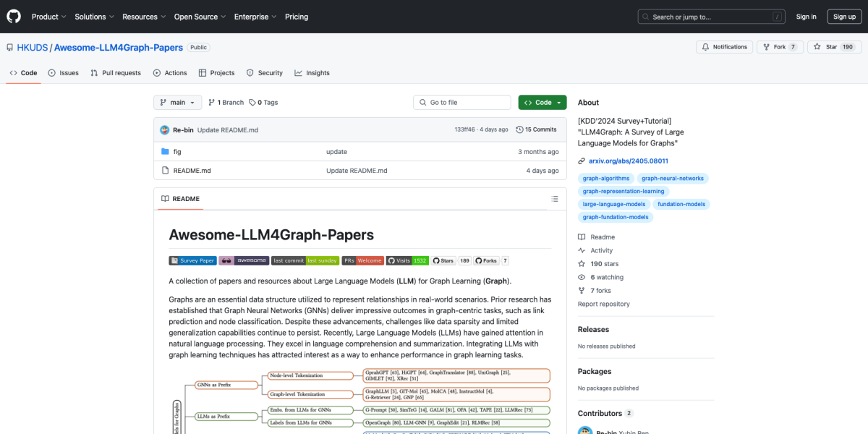Viewport: 868px width, 434px height.
Task: Open the green Code dropdown
Action: (542, 103)
